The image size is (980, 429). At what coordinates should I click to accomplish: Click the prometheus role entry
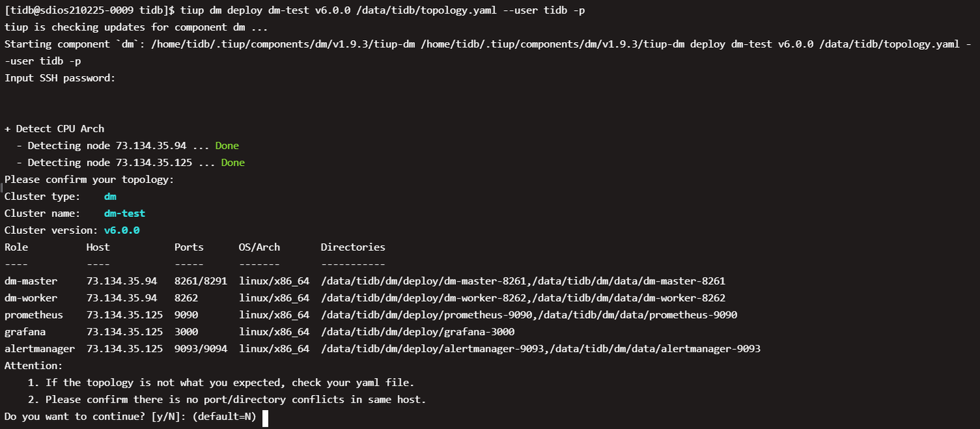(33, 315)
